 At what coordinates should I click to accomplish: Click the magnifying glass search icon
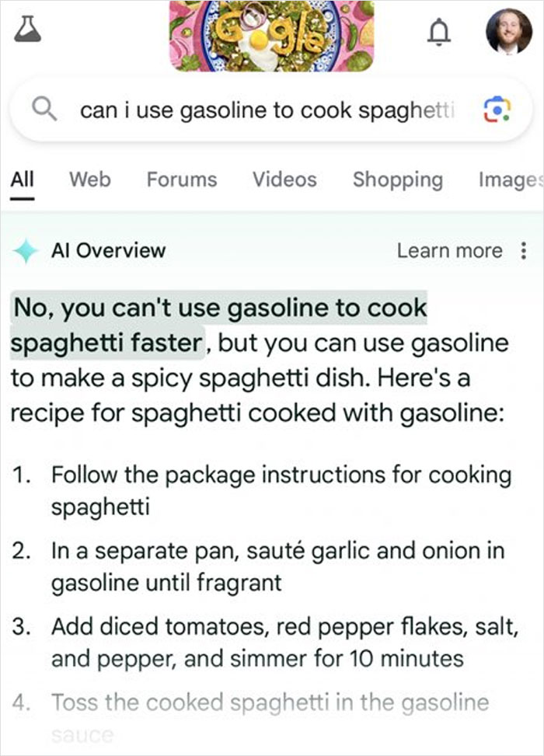tap(44, 110)
